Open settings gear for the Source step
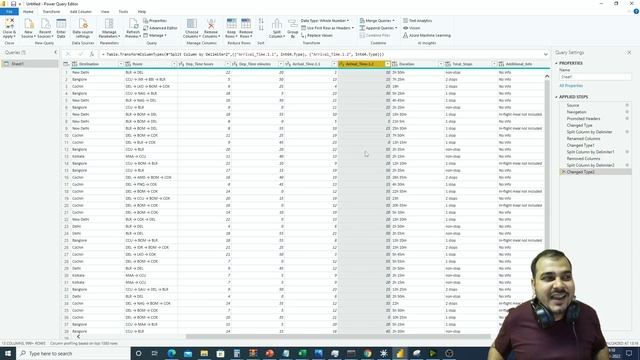640x360 pixels. coord(627,105)
